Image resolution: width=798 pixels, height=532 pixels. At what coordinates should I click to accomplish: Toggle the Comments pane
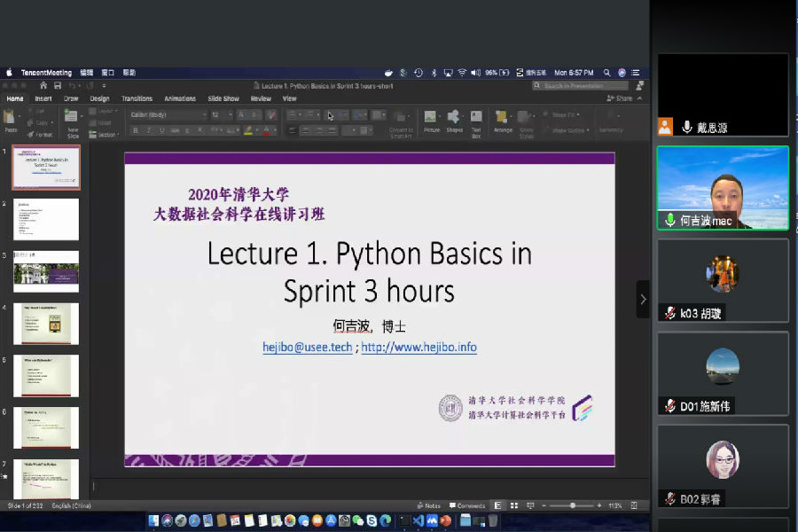pyautogui.click(x=466, y=505)
